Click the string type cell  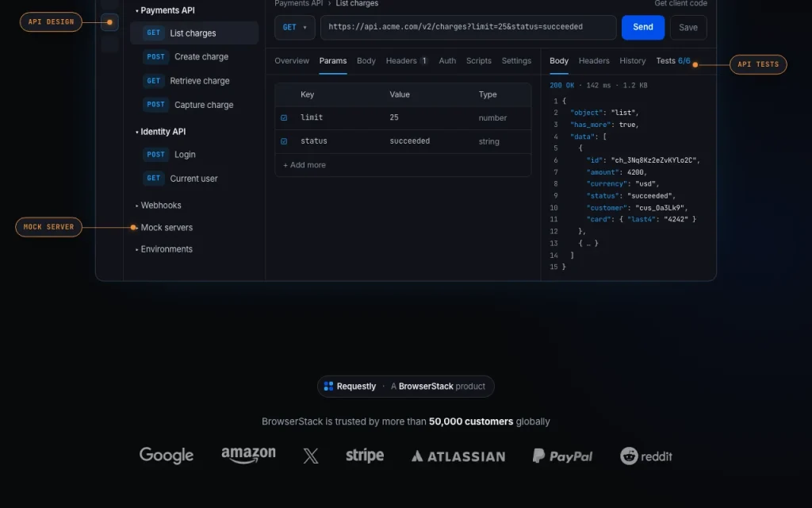click(488, 141)
